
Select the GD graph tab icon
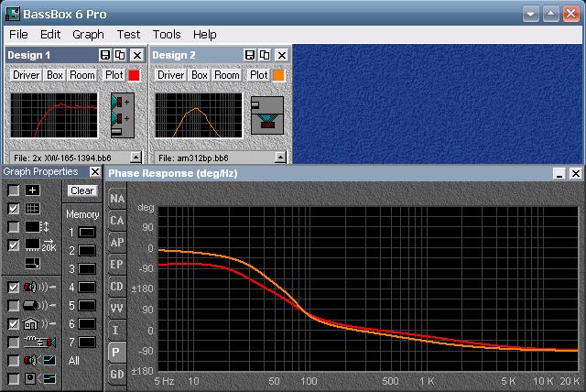tap(117, 375)
